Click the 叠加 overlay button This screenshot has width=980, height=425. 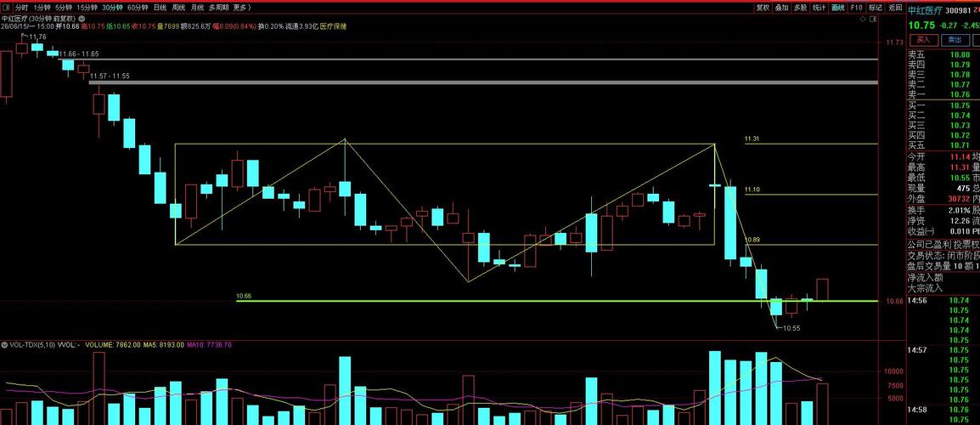click(781, 8)
